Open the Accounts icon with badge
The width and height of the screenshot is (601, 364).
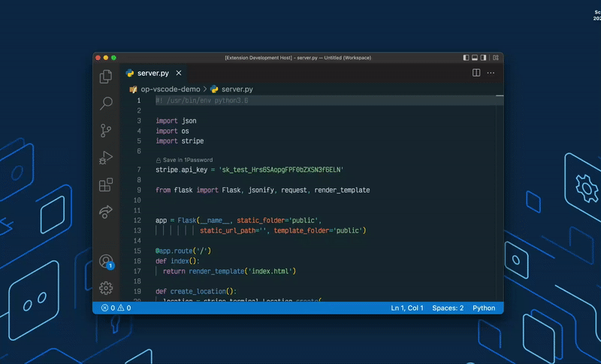click(x=106, y=262)
